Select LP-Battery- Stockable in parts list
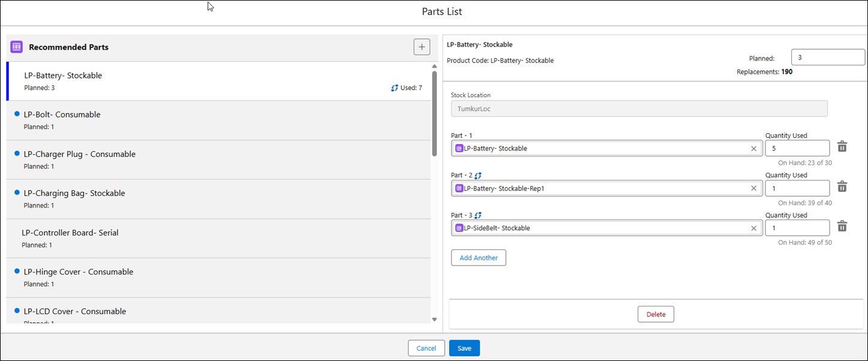Image resolution: width=868 pixels, height=361 pixels. [218, 81]
